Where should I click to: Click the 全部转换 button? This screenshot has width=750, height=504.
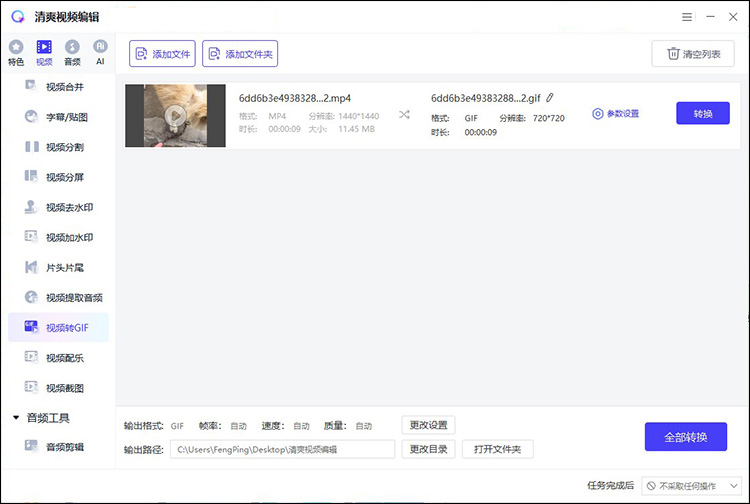685,437
